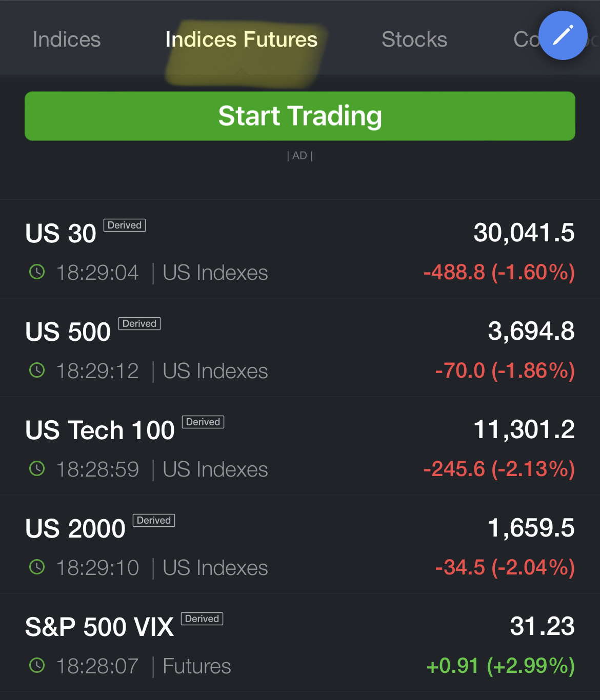Tap the blue pencil edit button
The width and height of the screenshot is (600, 700).
click(x=563, y=35)
